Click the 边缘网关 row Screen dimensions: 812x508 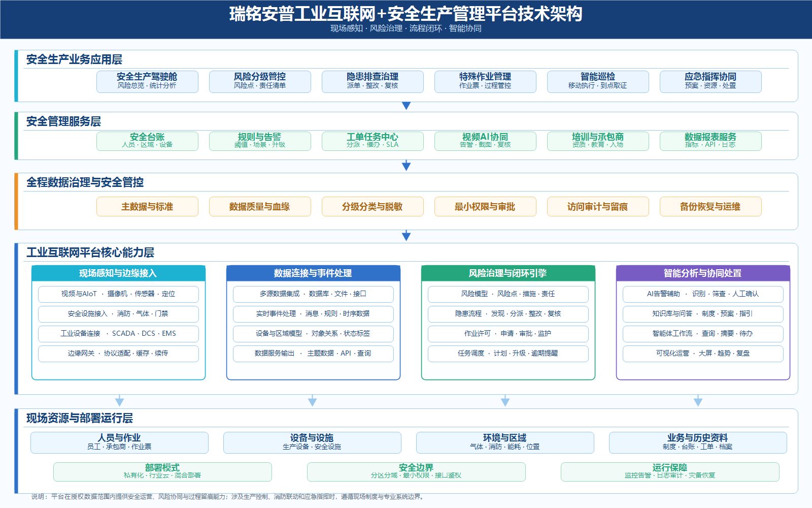coord(118,354)
